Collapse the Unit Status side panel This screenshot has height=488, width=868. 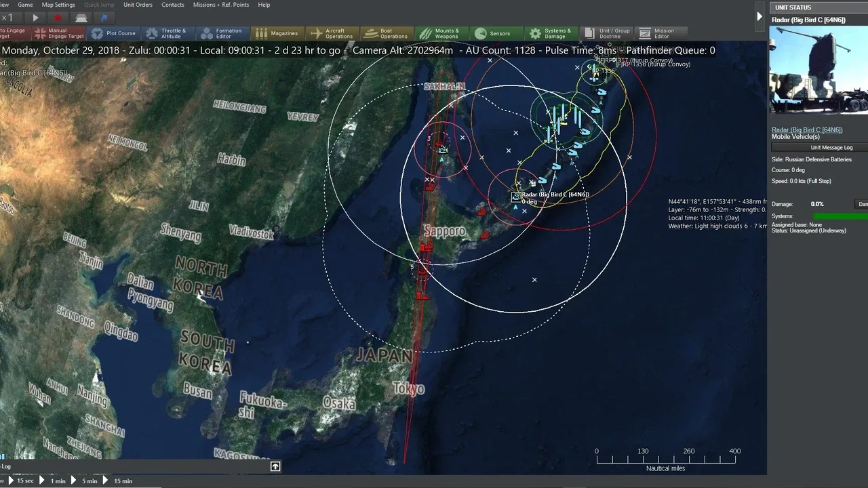759,16
